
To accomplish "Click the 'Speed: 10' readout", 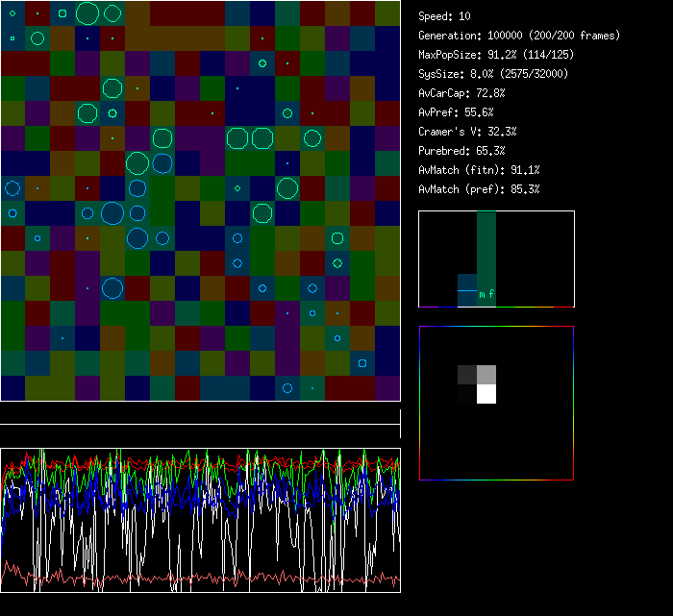I will click(x=444, y=16).
